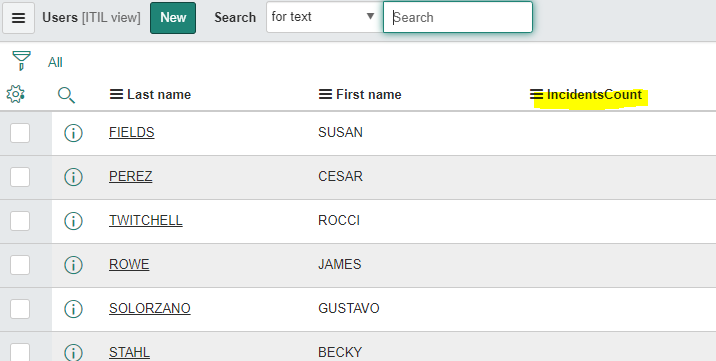Click the All filter breadcrumb
Image resolution: width=716 pixels, height=361 pixels.
click(55, 62)
